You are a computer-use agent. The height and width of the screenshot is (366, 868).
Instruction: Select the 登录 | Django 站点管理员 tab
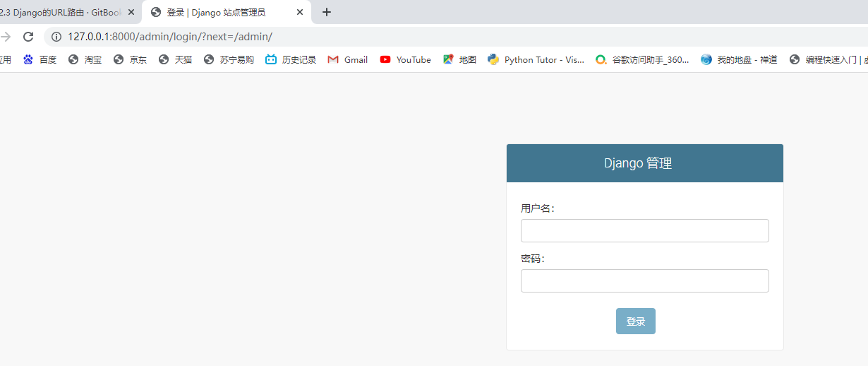tap(227, 12)
